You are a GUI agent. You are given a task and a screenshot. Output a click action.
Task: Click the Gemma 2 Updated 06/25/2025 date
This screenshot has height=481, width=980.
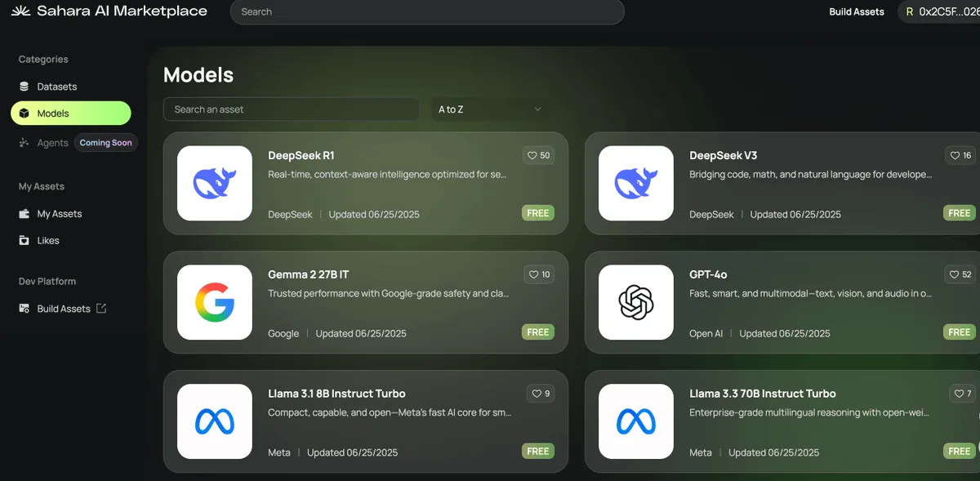tap(361, 334)
